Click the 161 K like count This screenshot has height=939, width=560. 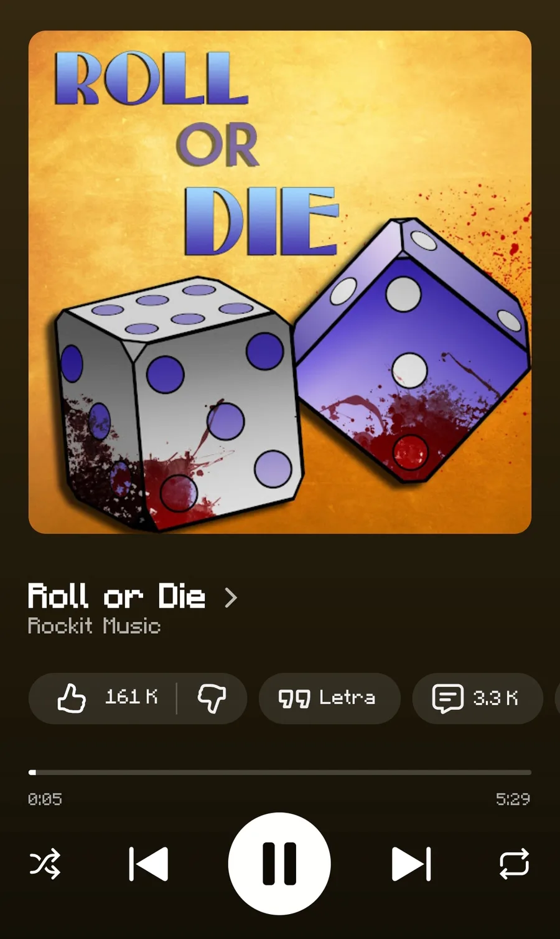[131, 697]
